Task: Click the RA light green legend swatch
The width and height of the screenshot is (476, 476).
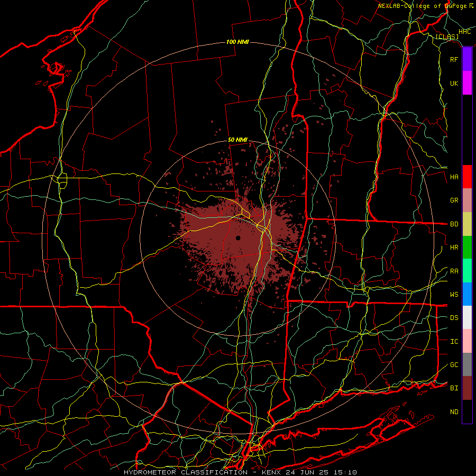Action: [467, 271]
